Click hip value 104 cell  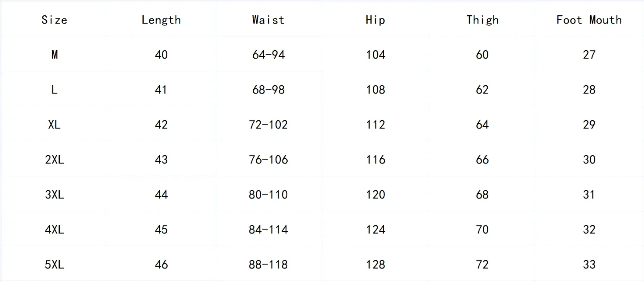pyautogui.click(x=375, y=55)
